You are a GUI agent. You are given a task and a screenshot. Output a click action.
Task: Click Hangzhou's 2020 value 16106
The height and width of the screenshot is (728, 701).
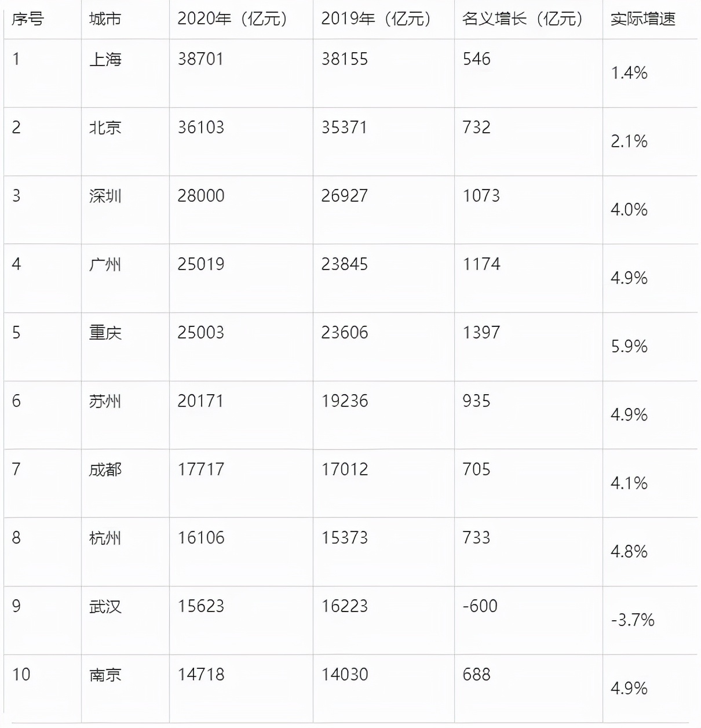[200, 538]
